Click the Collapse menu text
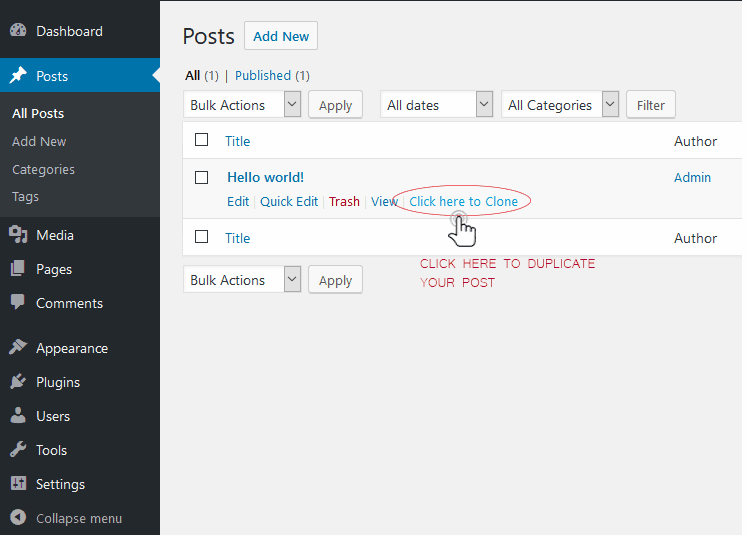 (79, 518)
